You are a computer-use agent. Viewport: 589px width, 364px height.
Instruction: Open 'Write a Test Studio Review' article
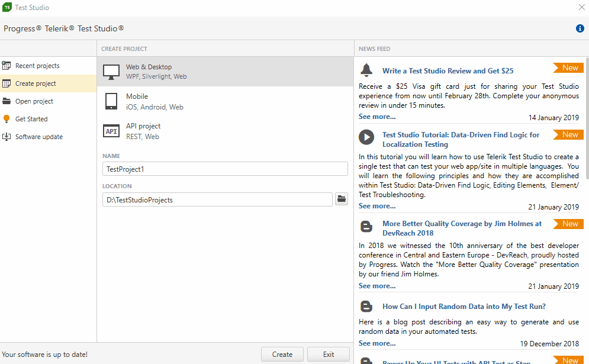[448, 70]
